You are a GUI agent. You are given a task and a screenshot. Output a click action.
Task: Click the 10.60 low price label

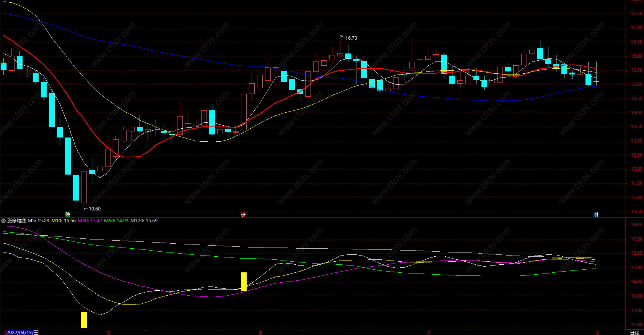(94, 209)
